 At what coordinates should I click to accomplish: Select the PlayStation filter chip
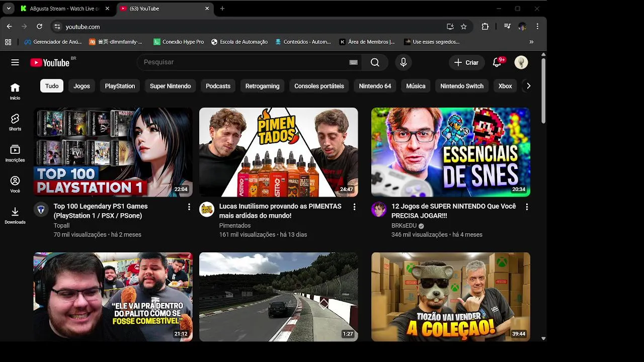(x=120, y=86)
